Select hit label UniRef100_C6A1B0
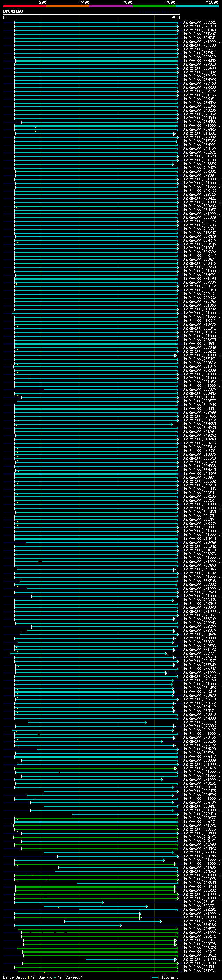Image resolution: width=222 pixels, height=980 pixels. [x=199, y=963]
